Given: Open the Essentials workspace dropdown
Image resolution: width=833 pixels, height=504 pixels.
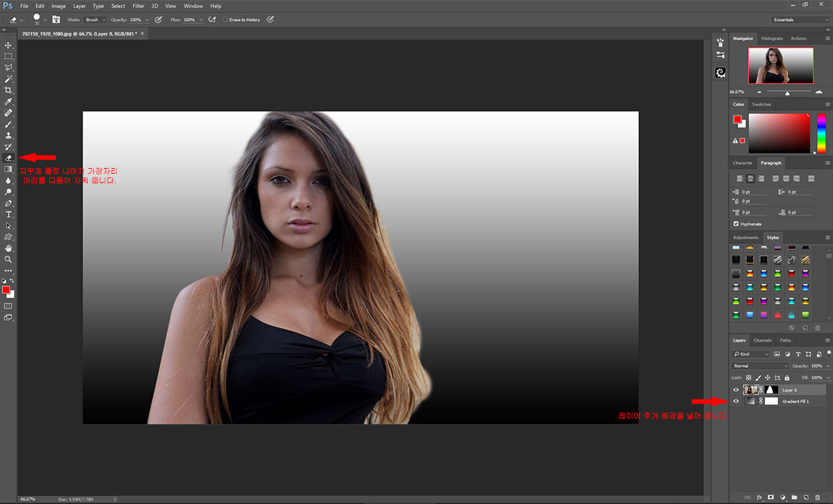Looking at the screenshot, I should [x=800, y=20].
